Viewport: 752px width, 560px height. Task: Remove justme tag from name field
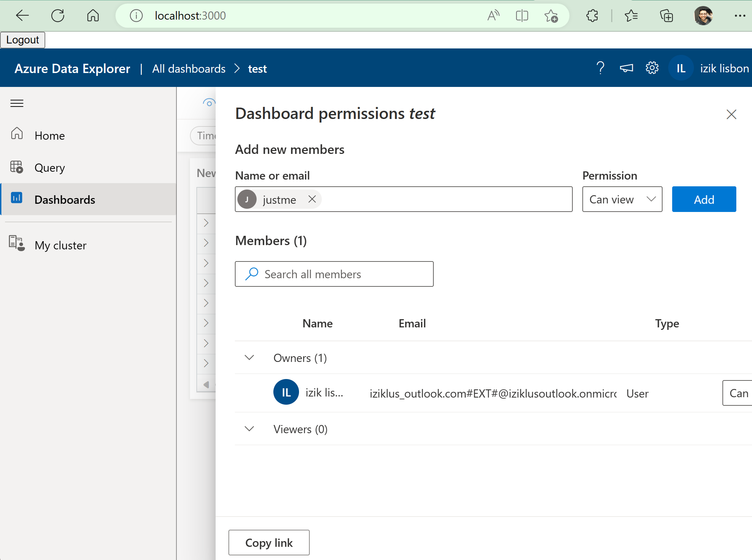click(313, 199)
